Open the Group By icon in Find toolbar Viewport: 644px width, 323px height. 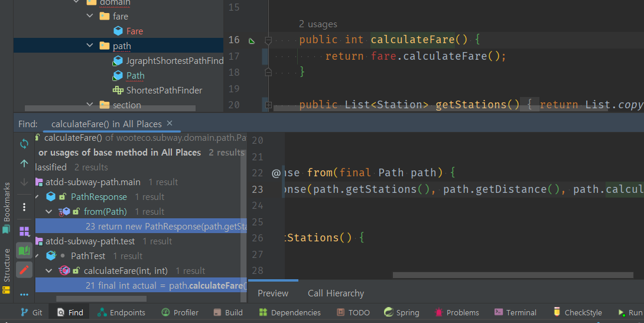click(x=24, y=232)
